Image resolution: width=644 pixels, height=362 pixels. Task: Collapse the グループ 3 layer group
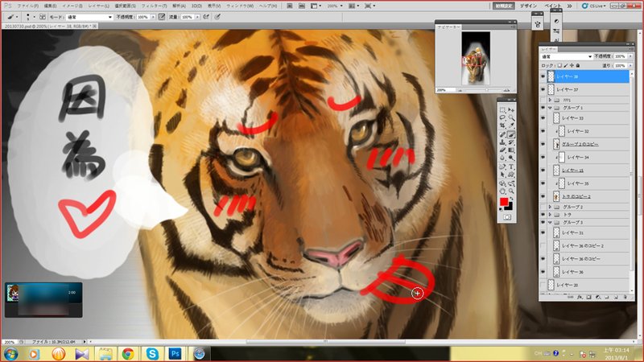point(550,222)
